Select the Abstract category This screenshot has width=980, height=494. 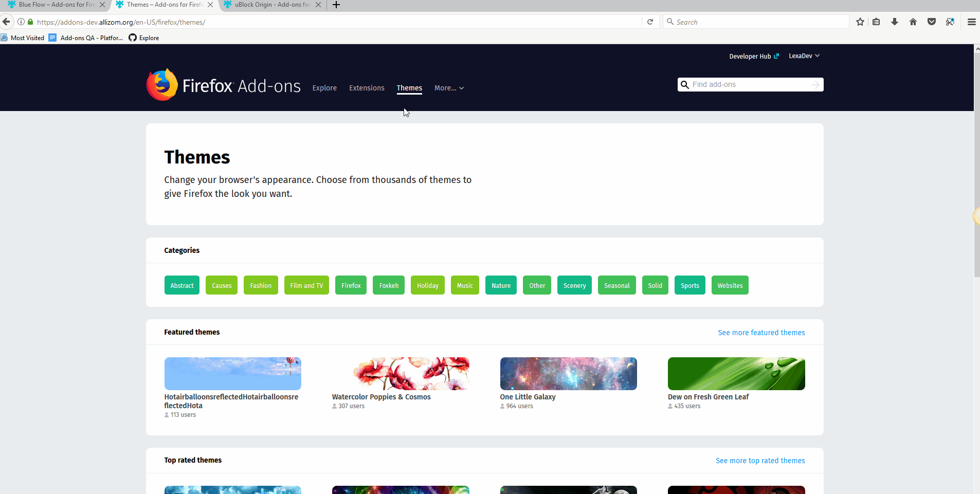coord(182,285)
